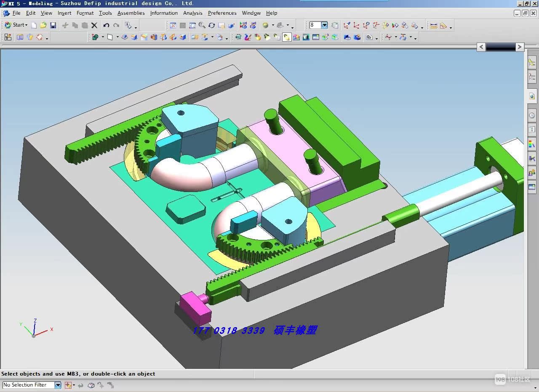This screenshot has height=392, width=539.
Task: Select the Rotate view tool
Action: [x=212, y=25]
